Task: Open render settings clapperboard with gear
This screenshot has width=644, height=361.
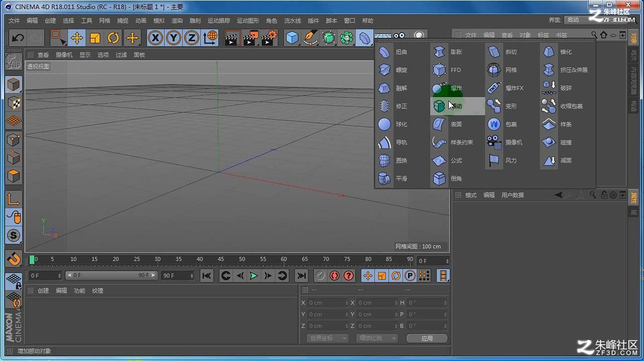Action: (269, 38)
